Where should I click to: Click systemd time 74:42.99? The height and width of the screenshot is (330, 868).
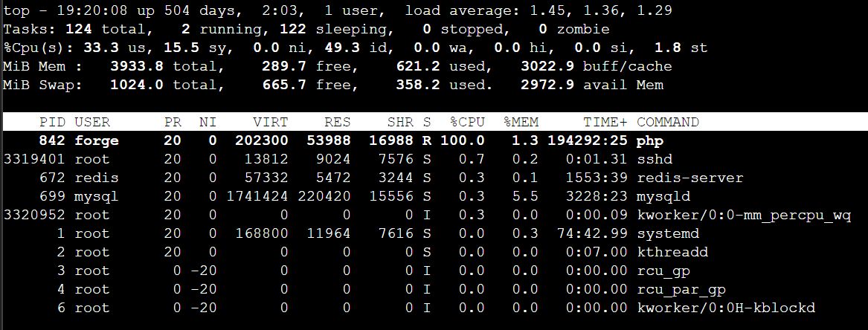[x=592, y=233]
